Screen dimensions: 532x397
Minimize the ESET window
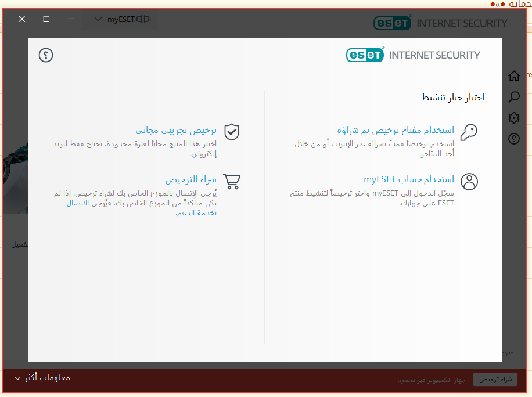click(71, 19)
